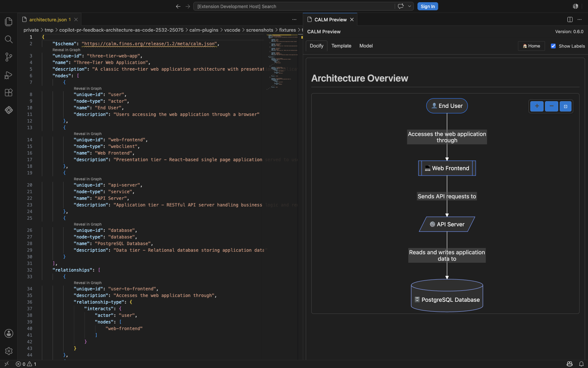The image size is (588, 368).
Task: Toggle the Show Labels checkbox
Action: pos(553,46)
